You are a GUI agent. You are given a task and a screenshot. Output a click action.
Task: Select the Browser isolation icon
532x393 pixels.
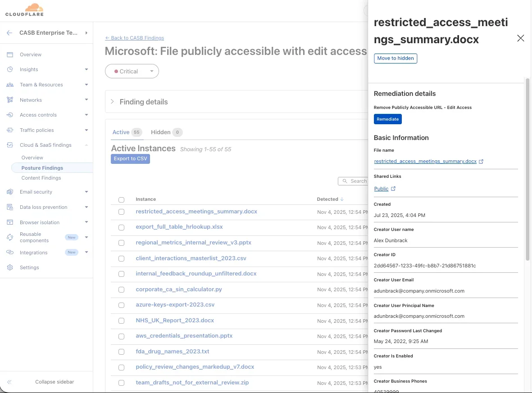click(x=10, y=222)
